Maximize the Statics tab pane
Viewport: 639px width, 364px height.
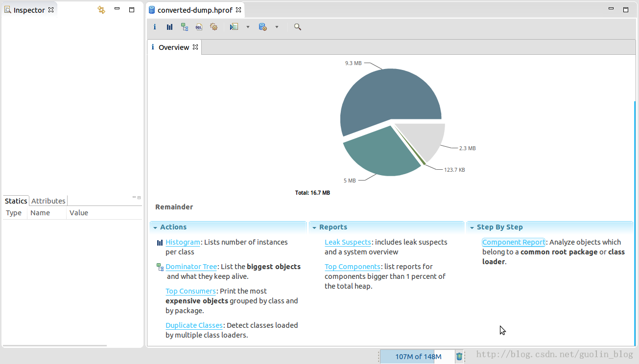pyautogui.click(x=139, y=198)
